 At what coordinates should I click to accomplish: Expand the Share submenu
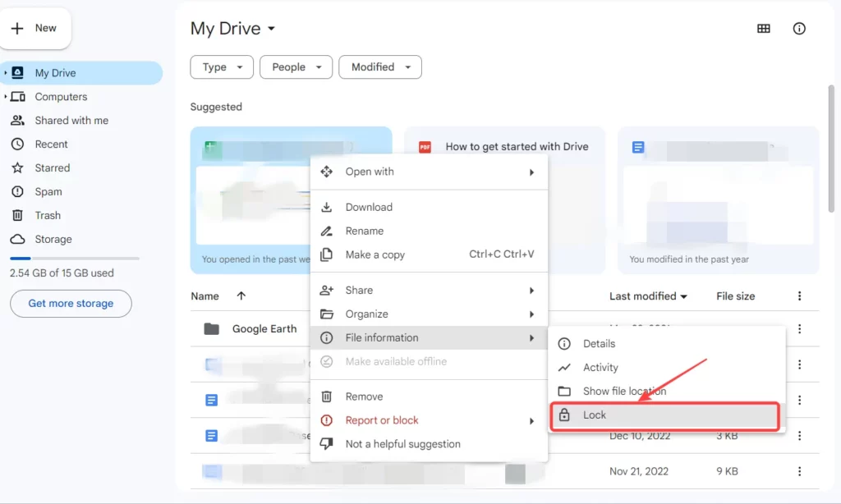pyautogui.click(x=429, y=291)
